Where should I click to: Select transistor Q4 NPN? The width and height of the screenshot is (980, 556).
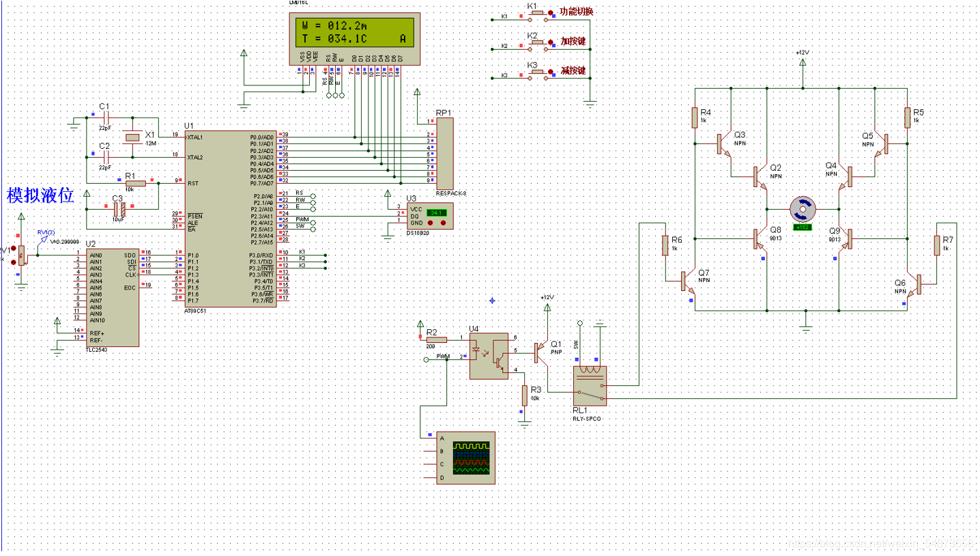tap(845, 177)
